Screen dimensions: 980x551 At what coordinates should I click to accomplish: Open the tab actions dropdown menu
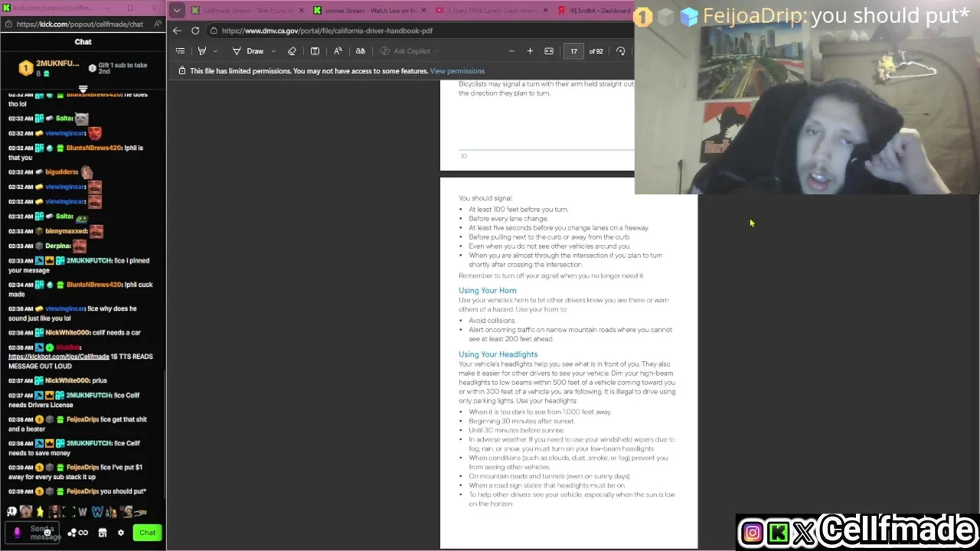point(177,11)
